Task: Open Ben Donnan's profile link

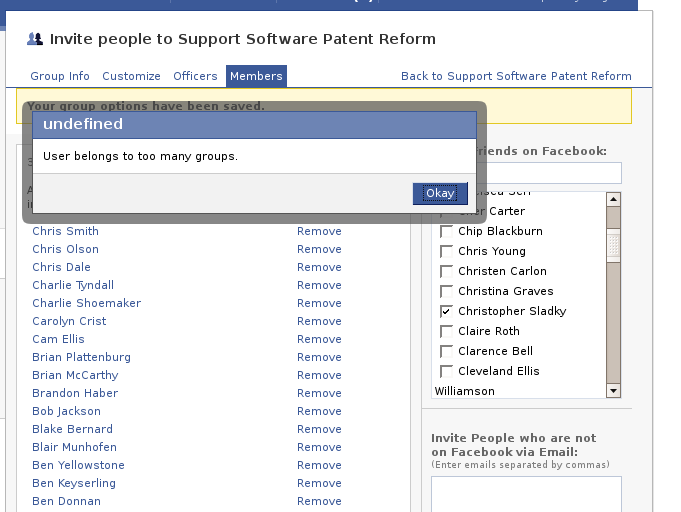Action: [66, 502]
